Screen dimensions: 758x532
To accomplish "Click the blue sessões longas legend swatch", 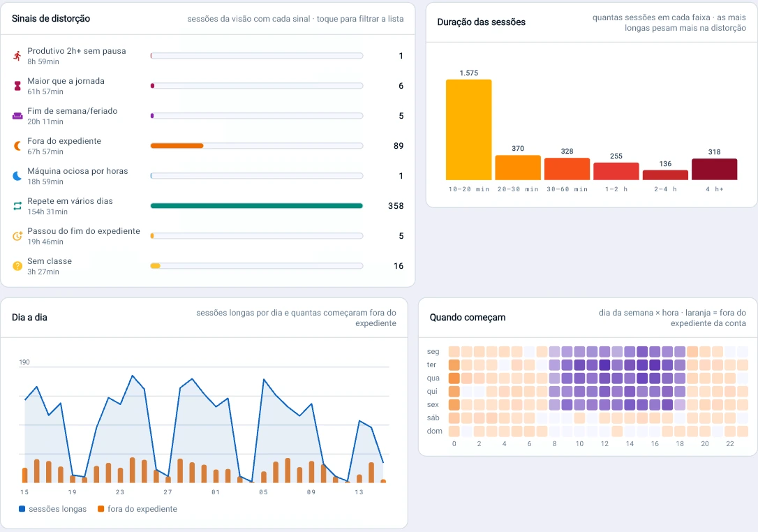I will (x=22, y=509).
